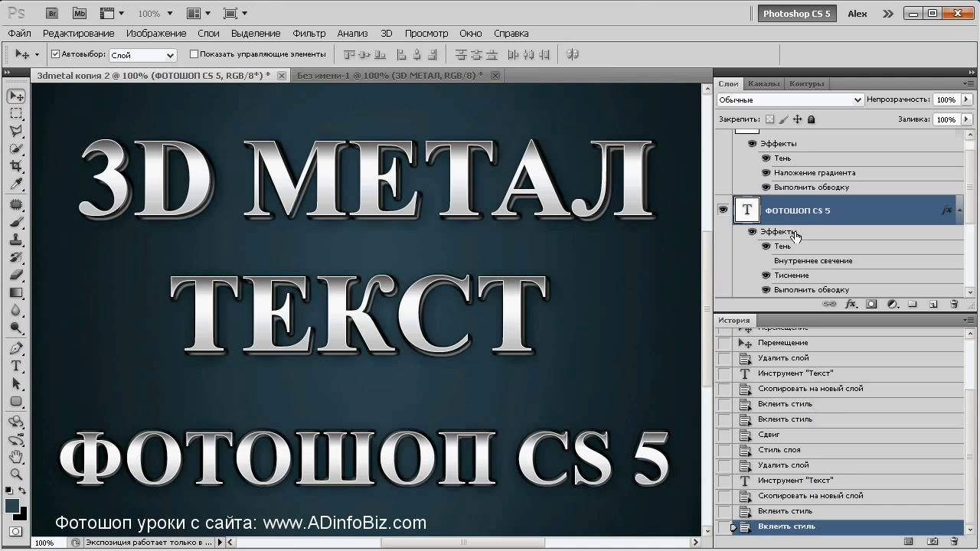
Task: Select the Rectangular Marquee tool
Action: (x=16, y=114)
